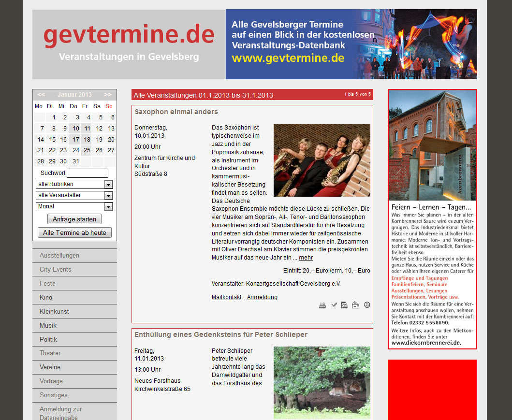Click the 'Saxophon einmal anders' event title
Screen dimensions: 512x420
point(176,112)
